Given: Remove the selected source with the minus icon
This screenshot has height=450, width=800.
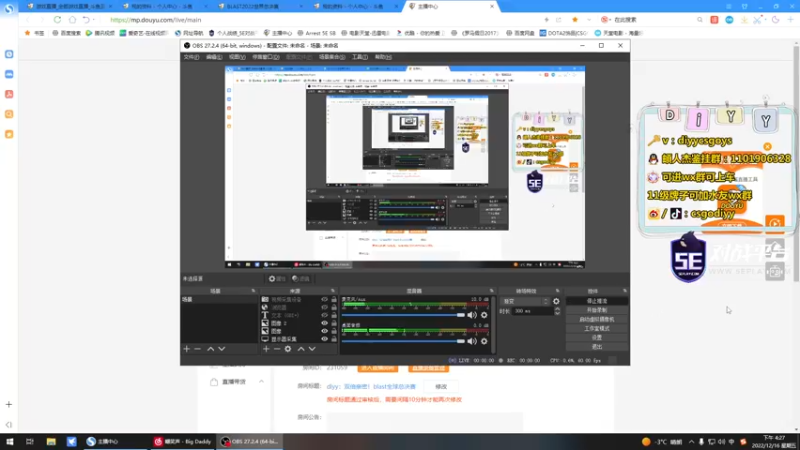Looking at the screenshot, I should coord(277,349).
